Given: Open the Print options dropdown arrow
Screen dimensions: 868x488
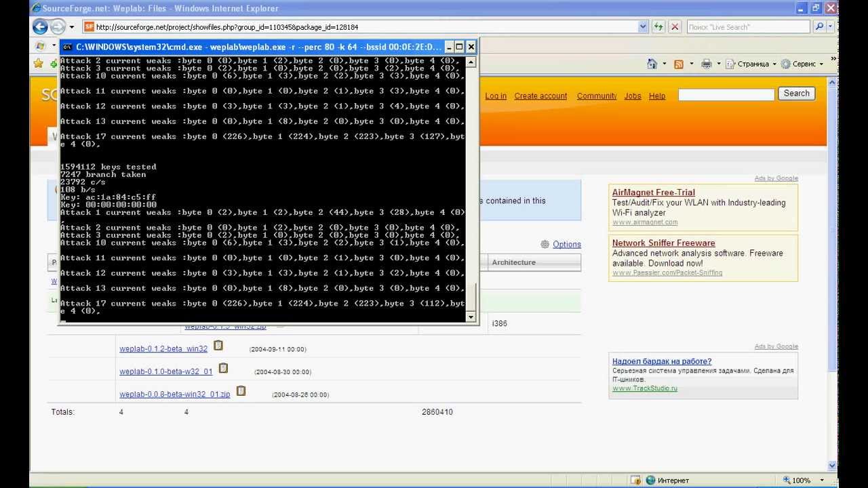Looking at the screenshot, I should [x=718, y=64].
